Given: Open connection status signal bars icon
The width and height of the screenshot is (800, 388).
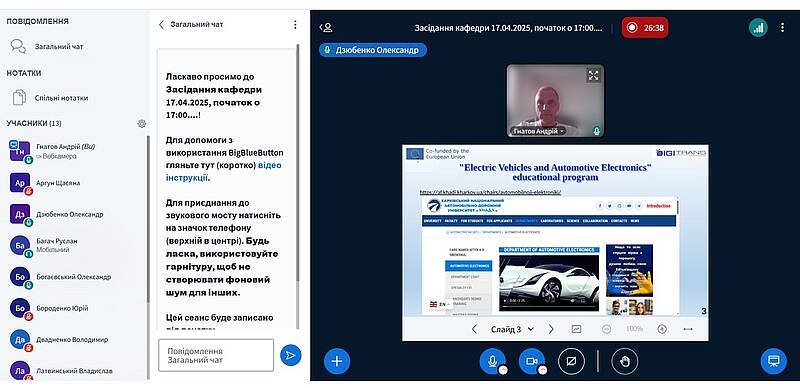Looking at the screenshot, I should pyautogui.click(x=758, y=28).
